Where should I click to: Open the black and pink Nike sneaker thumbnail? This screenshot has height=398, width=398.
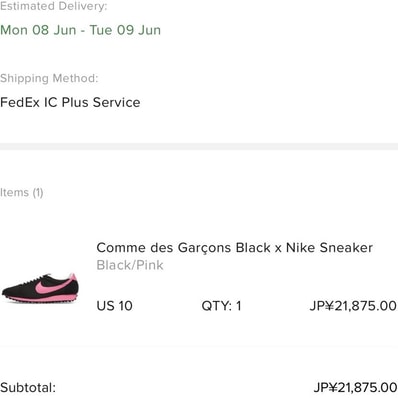click(40, 288)
